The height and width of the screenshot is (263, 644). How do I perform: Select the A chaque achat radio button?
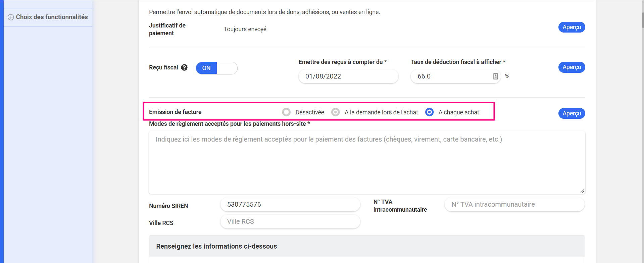tap(429, 112)
